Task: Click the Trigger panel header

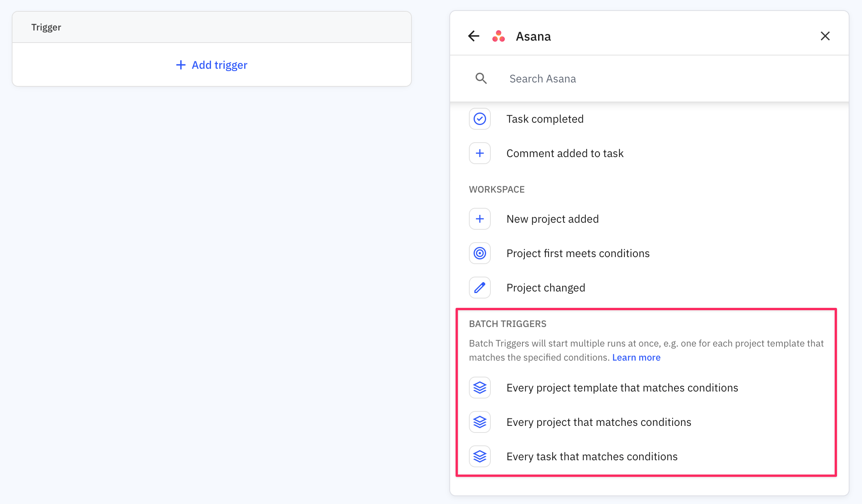Action: 46,27
